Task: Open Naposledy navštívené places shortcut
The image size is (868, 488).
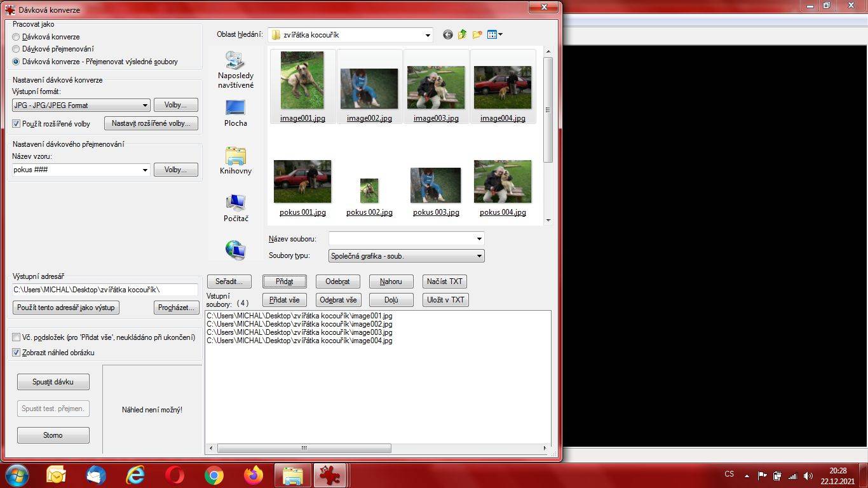Action: pos(236,70)
